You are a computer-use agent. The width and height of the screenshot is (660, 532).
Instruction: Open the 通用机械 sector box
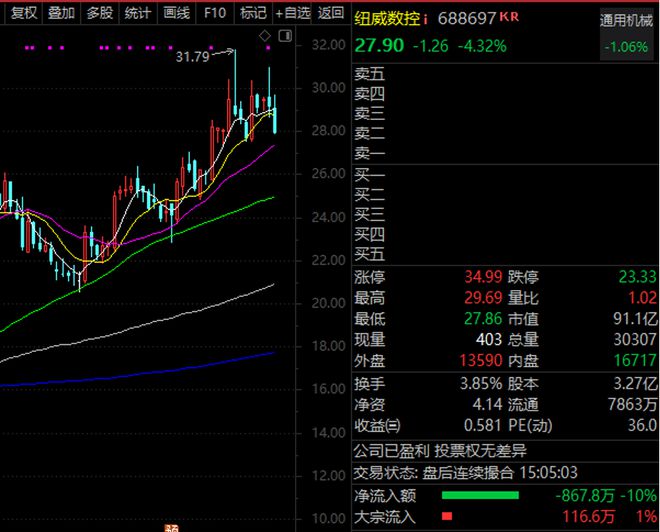[626, 33]
